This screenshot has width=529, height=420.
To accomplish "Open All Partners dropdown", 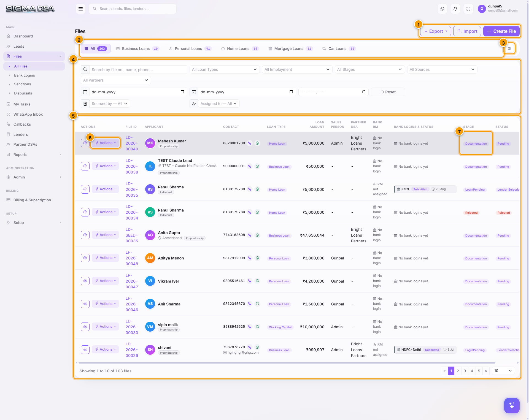I will click(116, 80).
